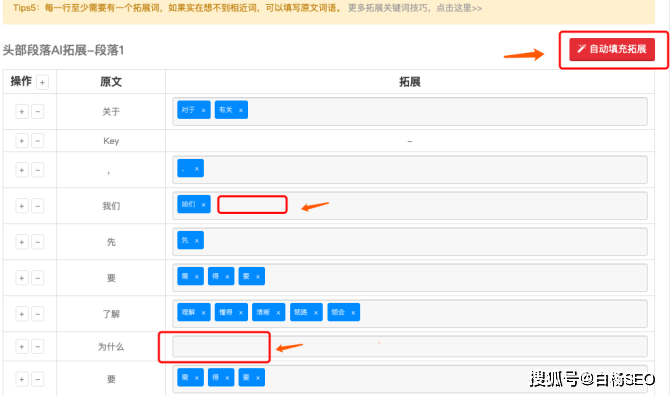Click minus in 要 row directly below 为什么
Viewport: 670px width, 396px height.
point(38,379)
